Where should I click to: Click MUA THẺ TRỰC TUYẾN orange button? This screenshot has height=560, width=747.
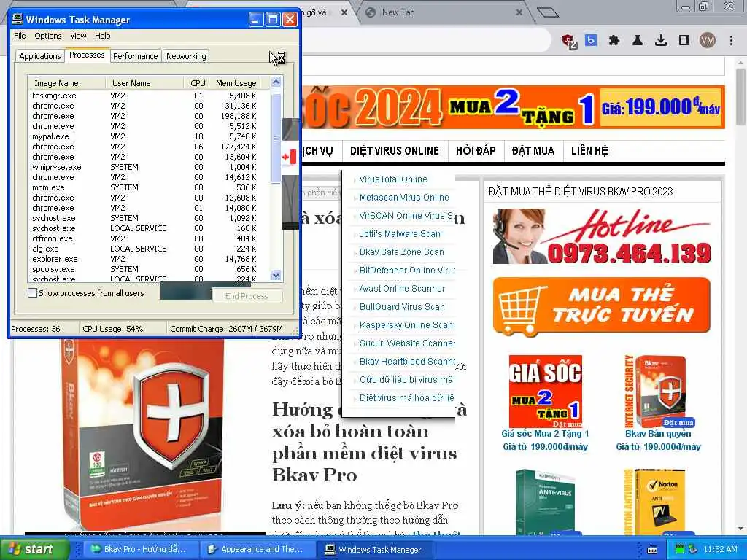click(602, 306)
